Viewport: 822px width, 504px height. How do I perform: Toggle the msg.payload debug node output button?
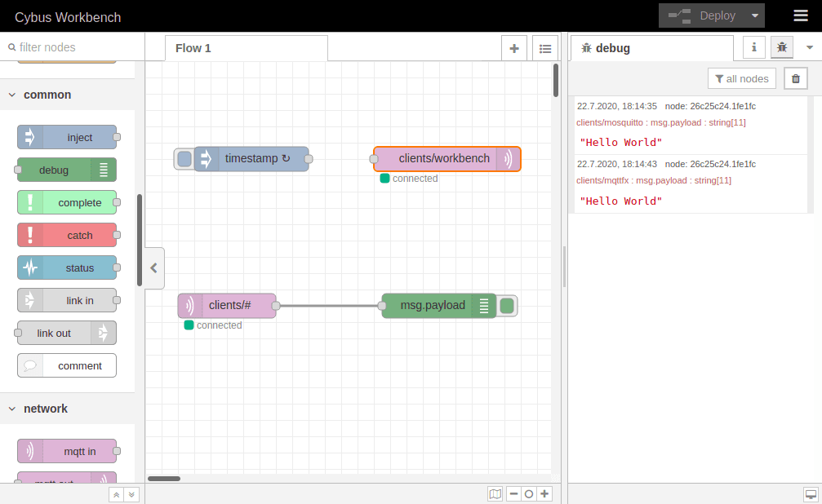pos(507,306)
